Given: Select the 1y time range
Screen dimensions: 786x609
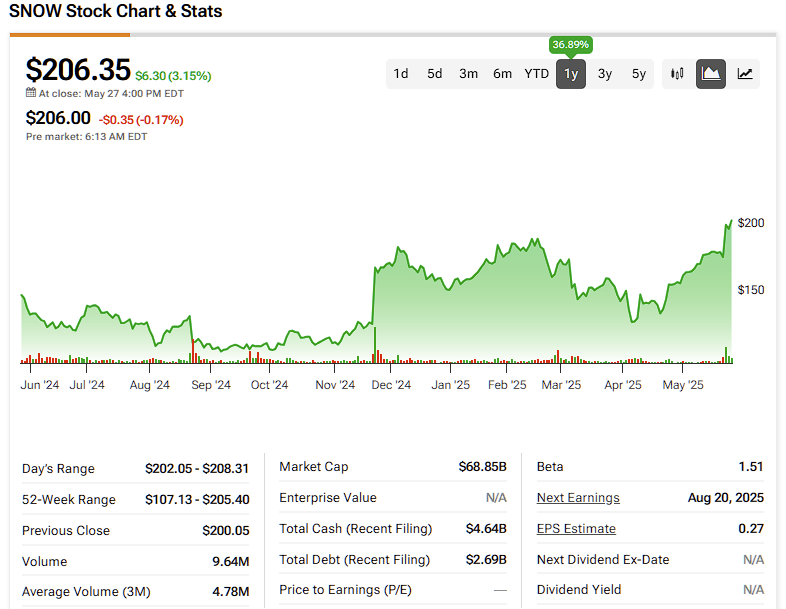Looking at the screenshot, I should [x=571, y=74].
